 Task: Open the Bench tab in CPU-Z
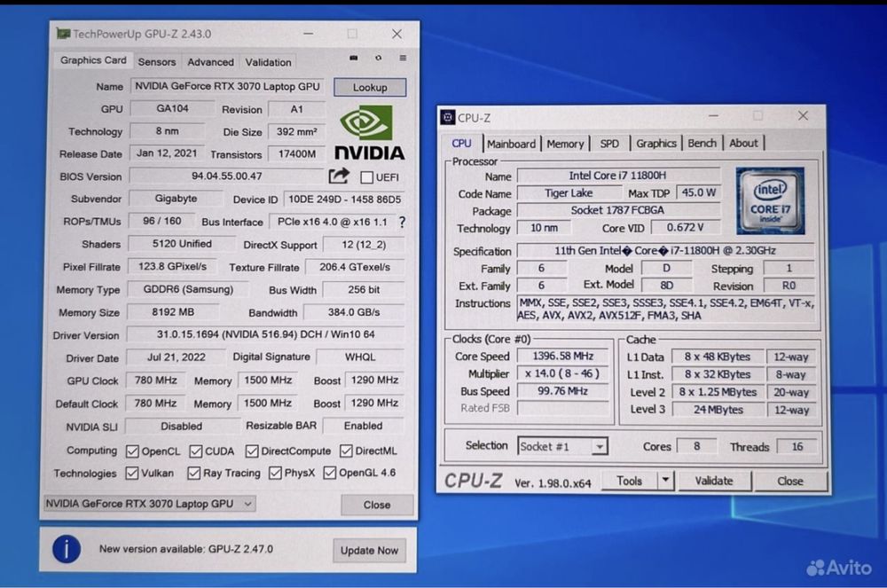click(702, 144)
